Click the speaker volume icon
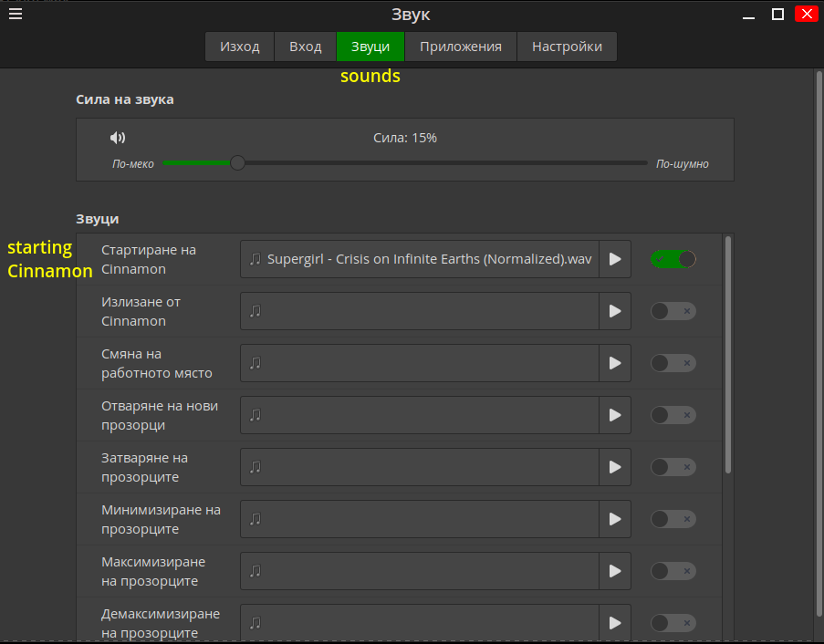This screenshot has width=824, height=644. click(x=118, y=138)
